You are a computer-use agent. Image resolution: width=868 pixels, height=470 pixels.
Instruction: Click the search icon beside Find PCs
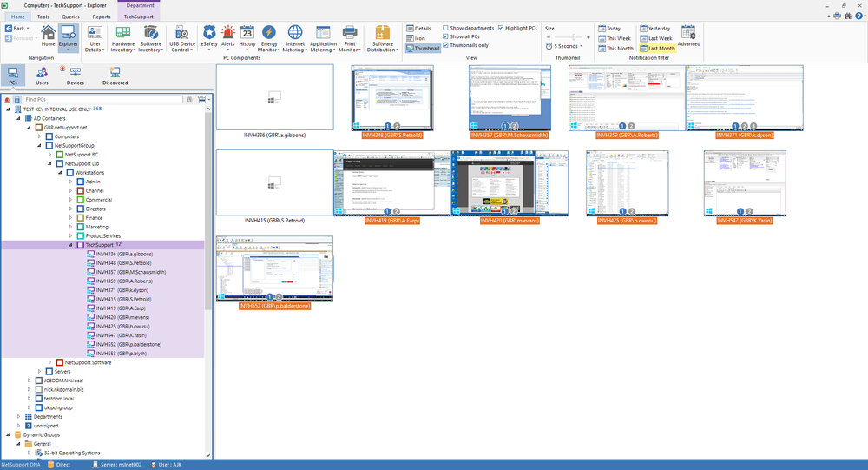coord(189,99)
